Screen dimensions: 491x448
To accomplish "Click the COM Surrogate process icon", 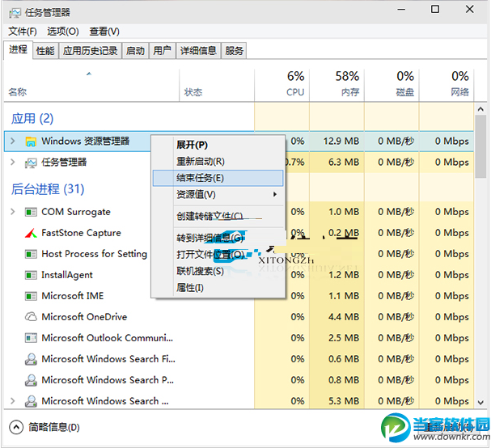I will (31, 212).
